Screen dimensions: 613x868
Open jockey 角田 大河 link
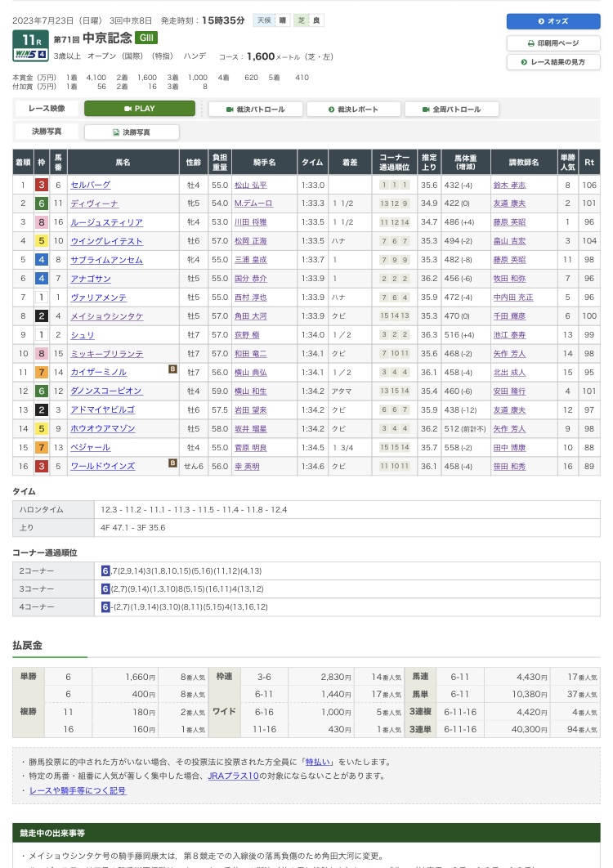click(x=250, y=316)
